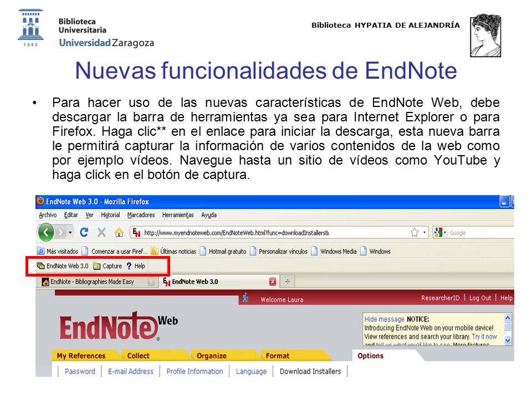The height and width of the screenshot is (399, 532).
Task: Open the Historial menu
Action: [x=110, y=215]
